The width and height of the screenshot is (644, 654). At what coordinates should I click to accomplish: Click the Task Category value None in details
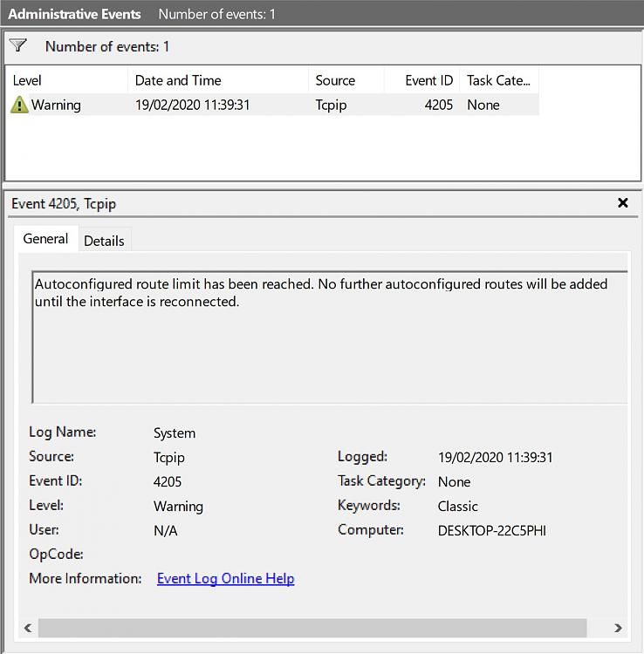coord(454,481)
